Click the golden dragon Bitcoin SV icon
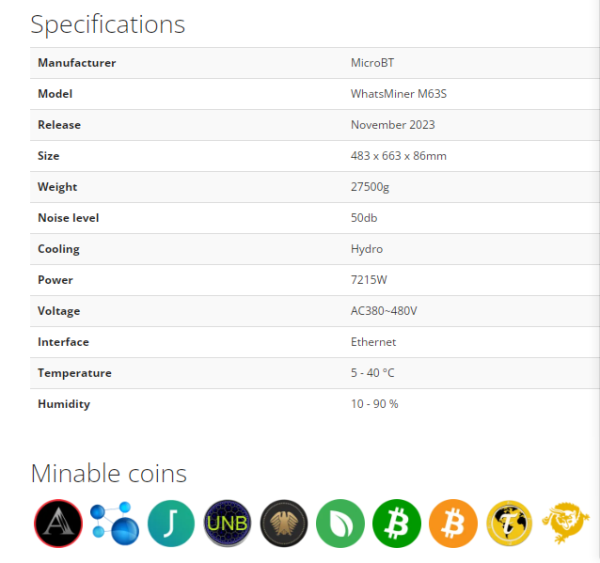This screenshot has width=600, height=563. [566, 522]
